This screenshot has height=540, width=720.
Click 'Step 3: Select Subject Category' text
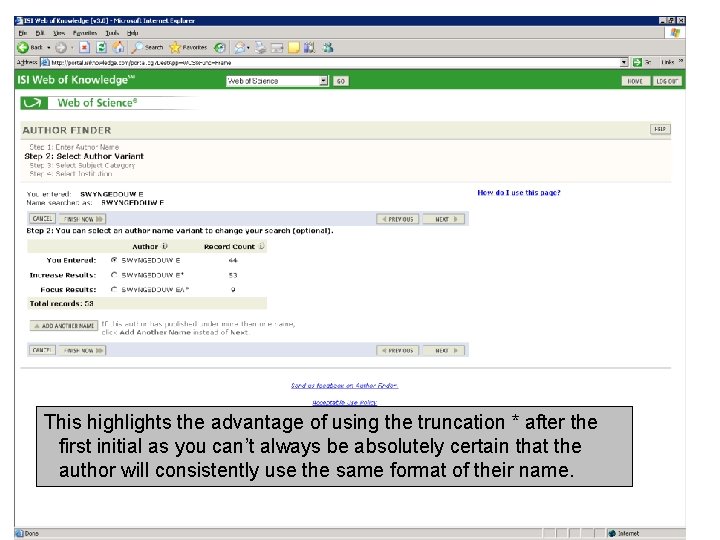(82, 165)
